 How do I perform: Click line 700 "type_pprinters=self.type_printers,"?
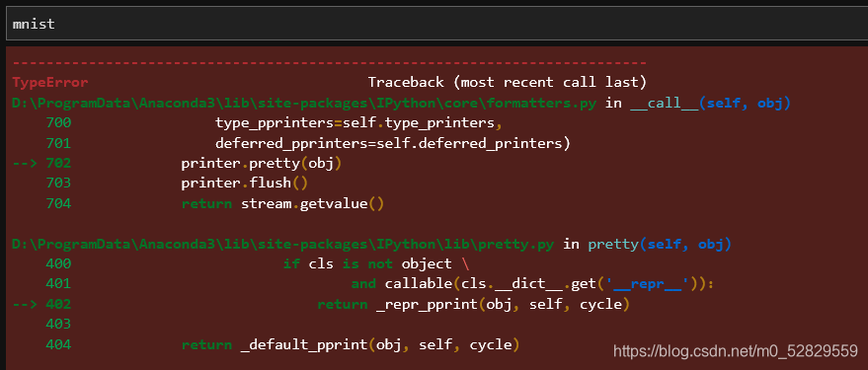coord(358,123)
